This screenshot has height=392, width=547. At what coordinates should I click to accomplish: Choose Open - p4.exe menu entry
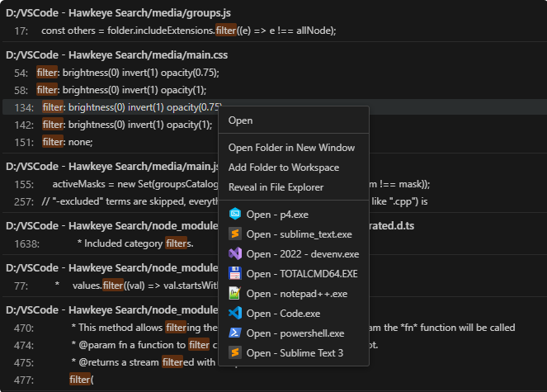tap(294, 215)
